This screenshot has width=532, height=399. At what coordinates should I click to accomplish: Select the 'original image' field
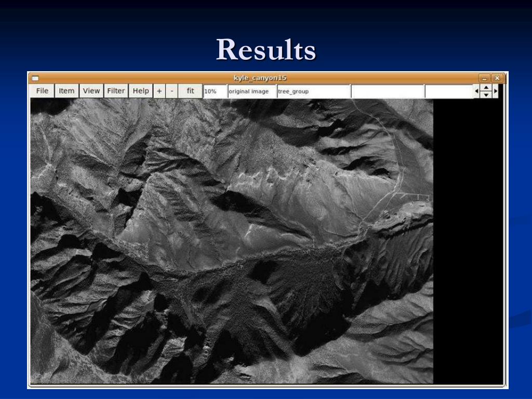pos(252,91)
